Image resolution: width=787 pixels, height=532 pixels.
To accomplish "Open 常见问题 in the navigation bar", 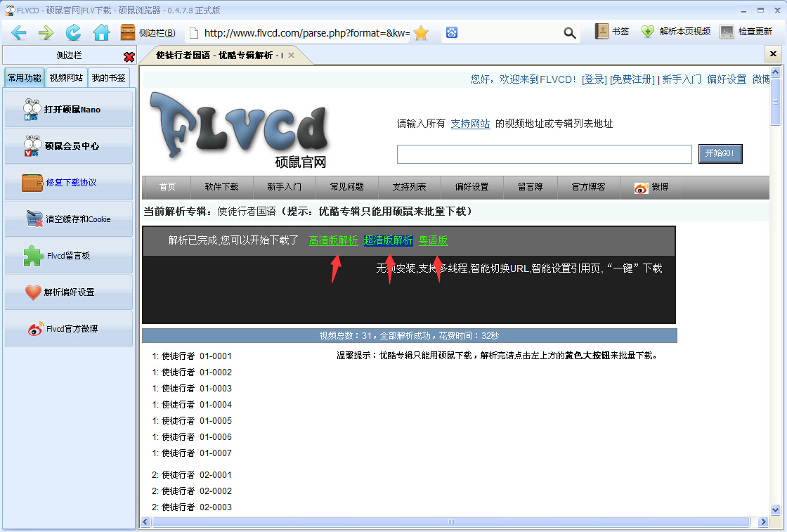I will 347,187.
